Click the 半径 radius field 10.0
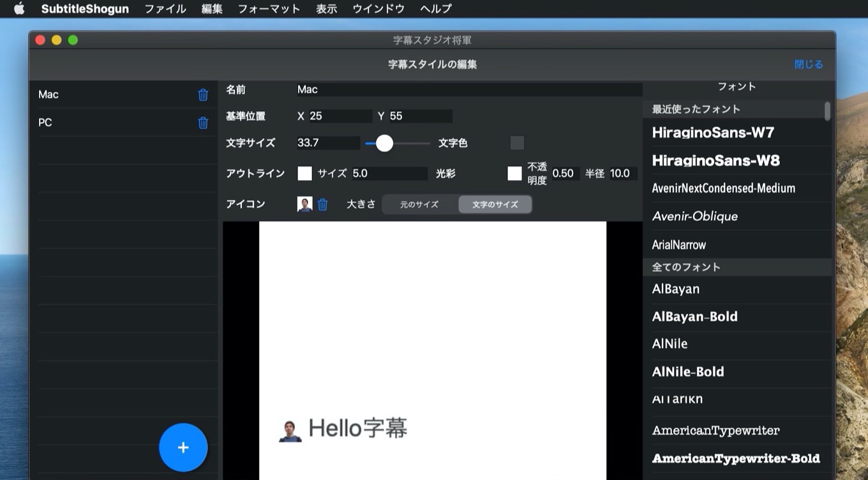 click(x=624, y=173)
